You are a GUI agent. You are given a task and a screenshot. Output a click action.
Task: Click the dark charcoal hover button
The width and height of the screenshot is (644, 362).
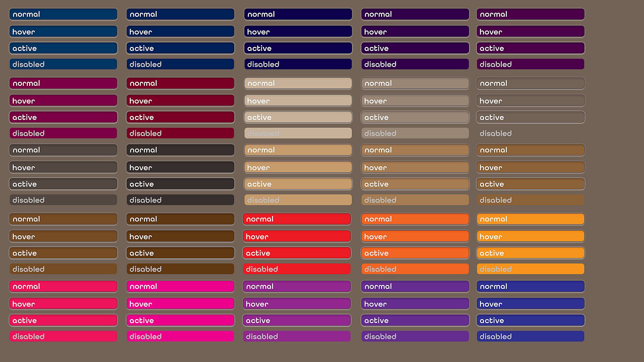tap(180, 168)
